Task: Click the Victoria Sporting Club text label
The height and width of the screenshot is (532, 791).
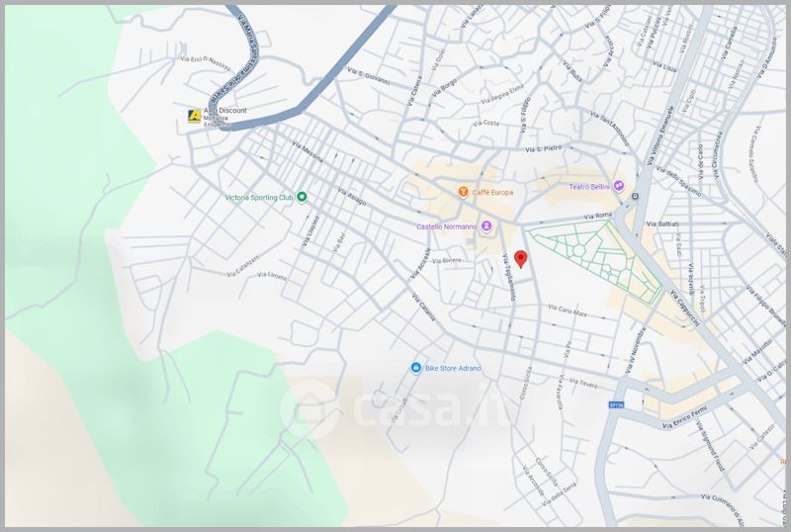Action: coord(259,198)
